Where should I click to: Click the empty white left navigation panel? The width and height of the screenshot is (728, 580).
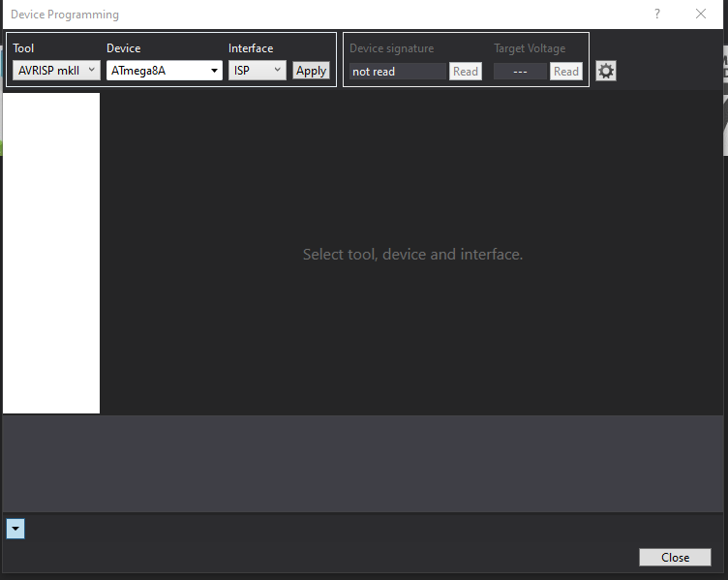[51, 253]
